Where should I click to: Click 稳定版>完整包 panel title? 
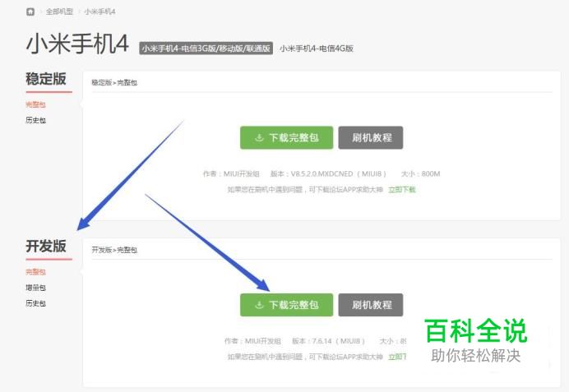(x=114, y=82)
